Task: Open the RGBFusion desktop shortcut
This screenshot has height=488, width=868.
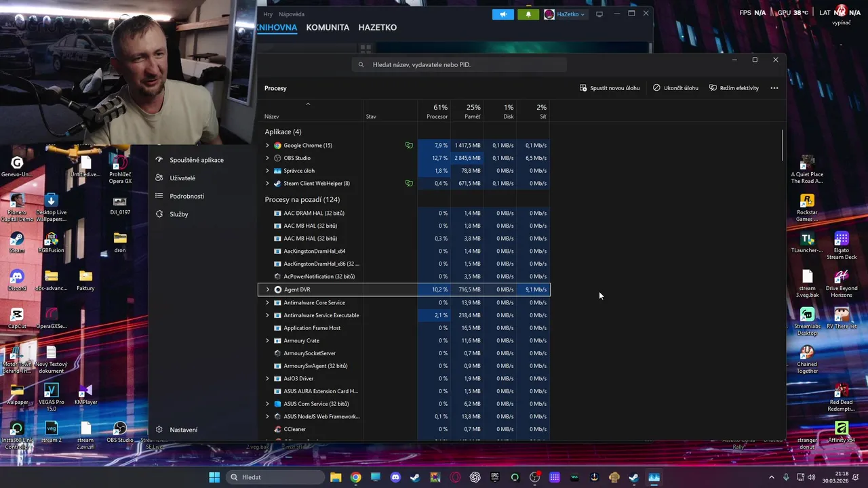Action: coord(52,243)
